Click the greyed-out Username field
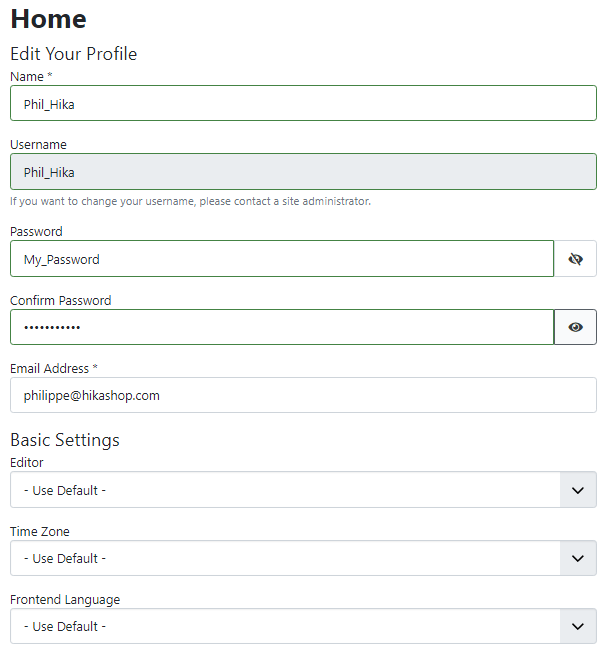The width and height of the screenshot is (607, 652). [304, 172]
